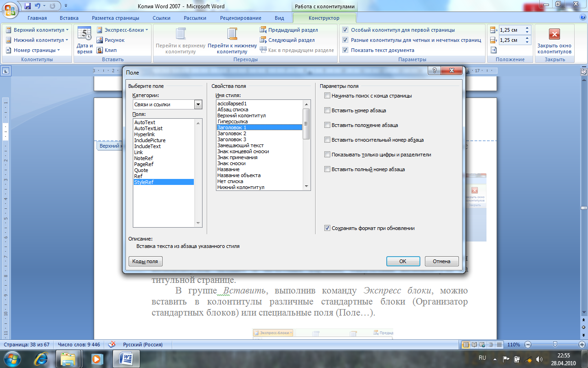Switch to print layout view icon
This screenshot has height=368, width=588.
coord(466,345)
